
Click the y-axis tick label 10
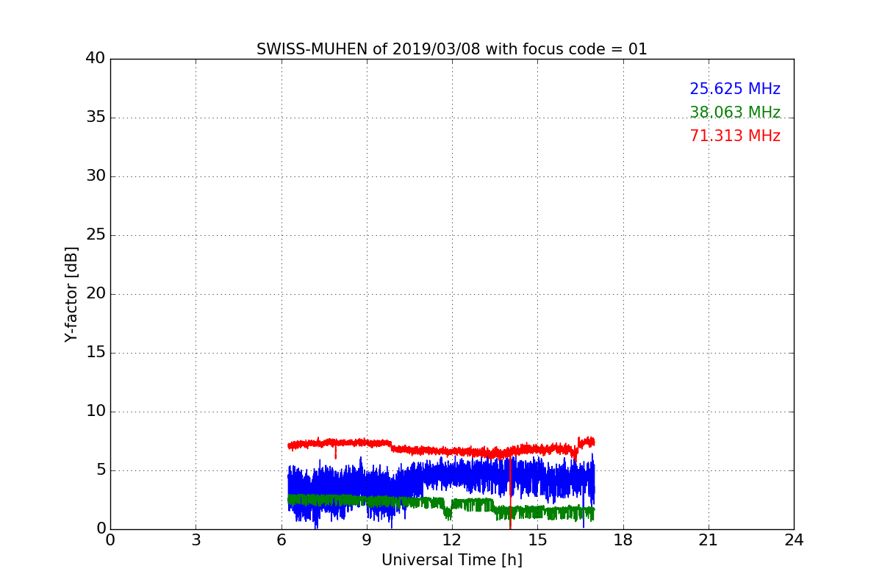[x=95, y=412]
